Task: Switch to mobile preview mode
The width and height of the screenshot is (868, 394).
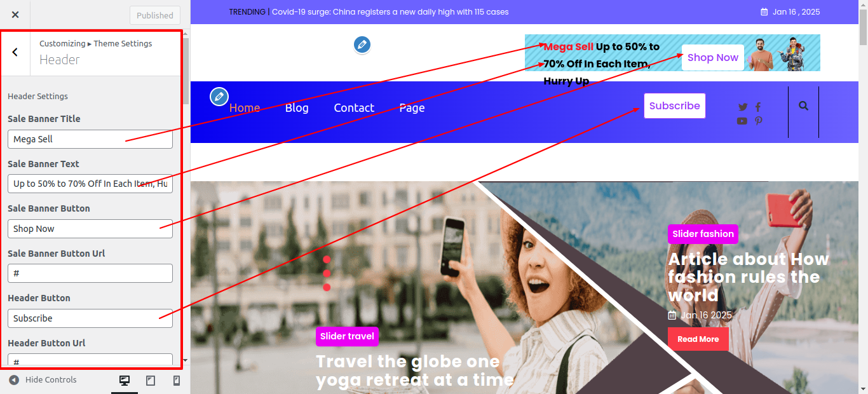Action: pos(177,380)
